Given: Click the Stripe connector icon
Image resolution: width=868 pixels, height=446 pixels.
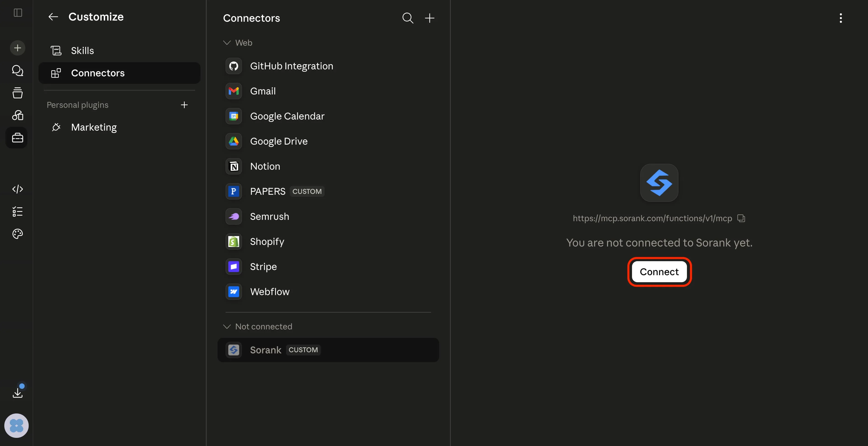Looking at the screenshot, I should 234,267.
